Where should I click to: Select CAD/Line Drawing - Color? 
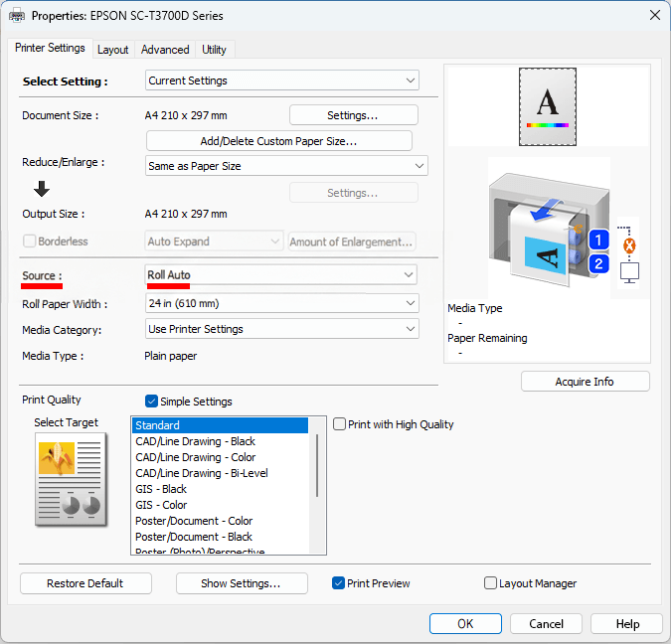pyautogui.click(x=220, y=457)
